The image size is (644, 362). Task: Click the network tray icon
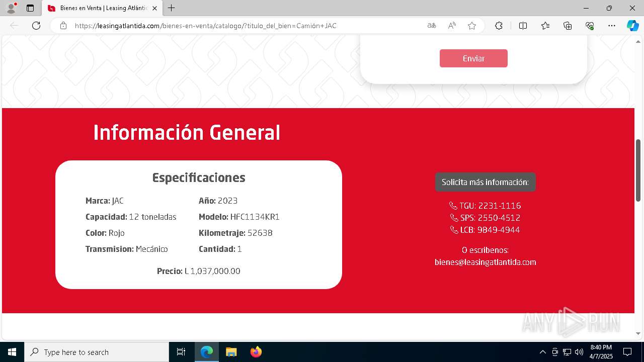(x=567, y=352)
